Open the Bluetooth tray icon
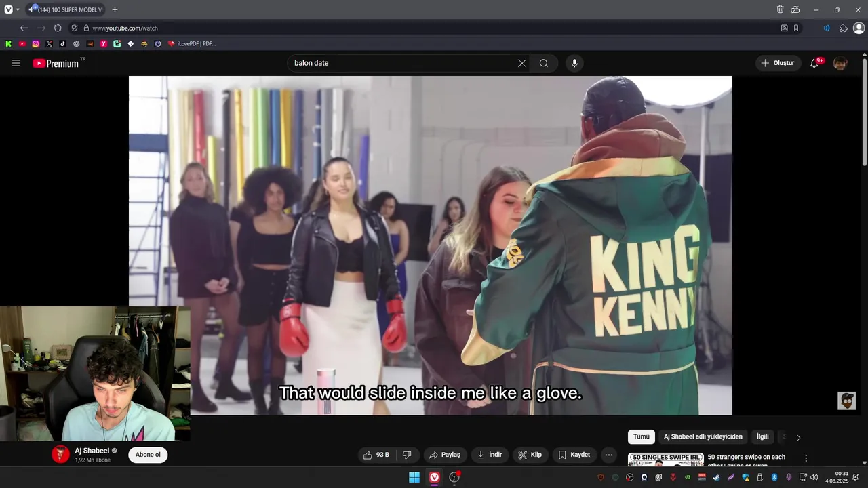The height and width of the screenshot is (488, 868). click(774, 477)
